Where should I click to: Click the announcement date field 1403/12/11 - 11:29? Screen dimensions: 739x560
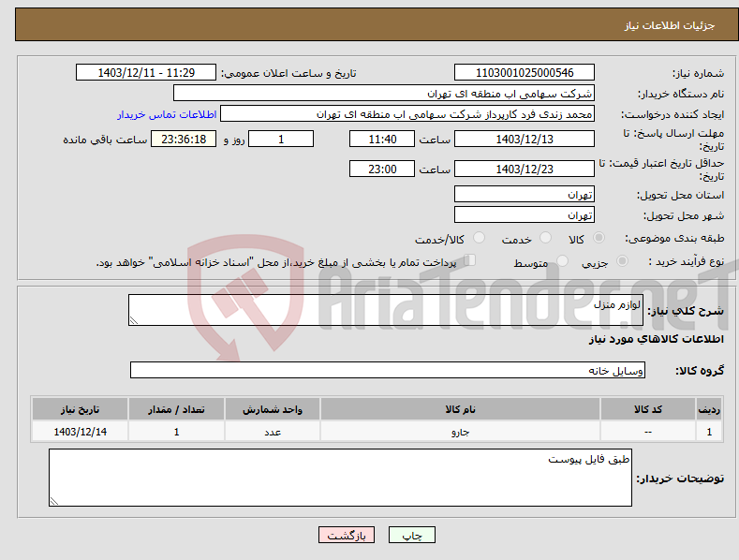click(145, 73)
